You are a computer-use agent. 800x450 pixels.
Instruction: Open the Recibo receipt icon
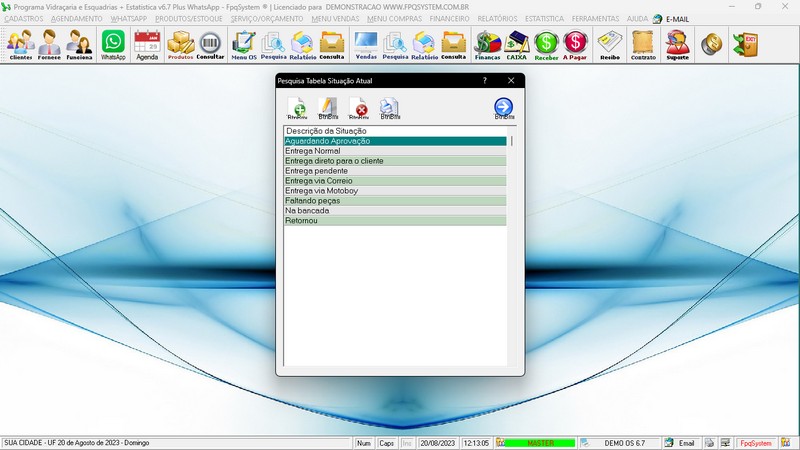coord(610,45)
